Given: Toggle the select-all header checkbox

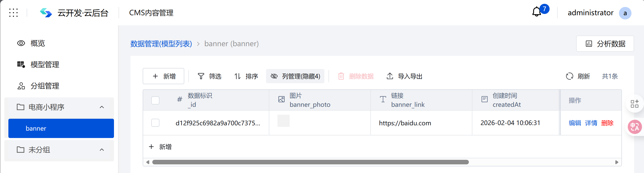Looking at the screenshot, I should [155, 100].
